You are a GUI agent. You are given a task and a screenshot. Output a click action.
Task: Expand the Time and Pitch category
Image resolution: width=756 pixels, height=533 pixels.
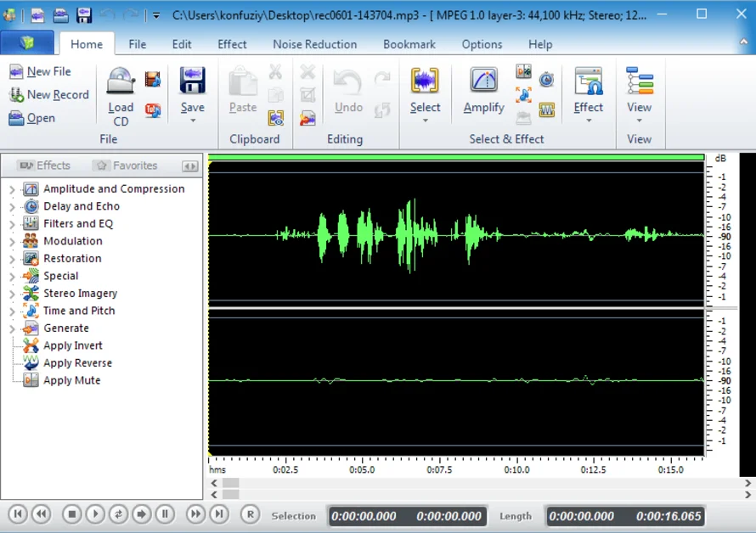(x=12, y=311)
